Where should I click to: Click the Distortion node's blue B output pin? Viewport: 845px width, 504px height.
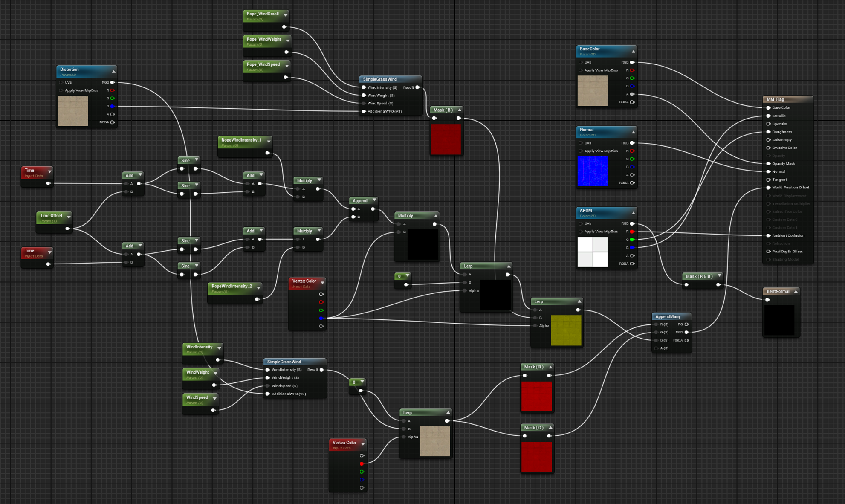pos(113,106)
